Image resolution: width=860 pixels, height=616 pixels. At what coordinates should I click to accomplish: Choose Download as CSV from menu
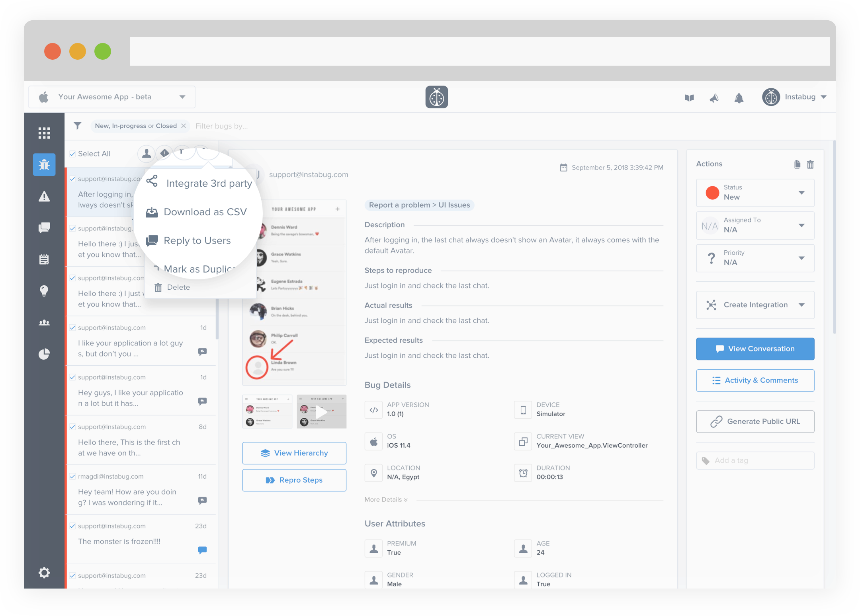[205, 212]
